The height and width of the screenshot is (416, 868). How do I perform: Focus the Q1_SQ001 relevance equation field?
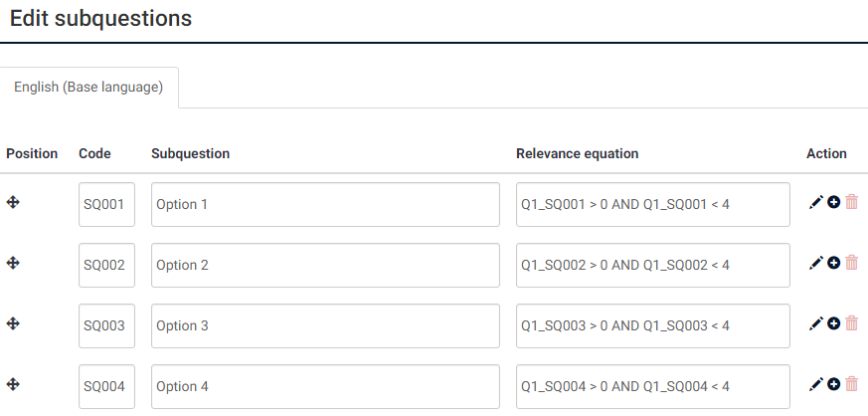(652, 205)
